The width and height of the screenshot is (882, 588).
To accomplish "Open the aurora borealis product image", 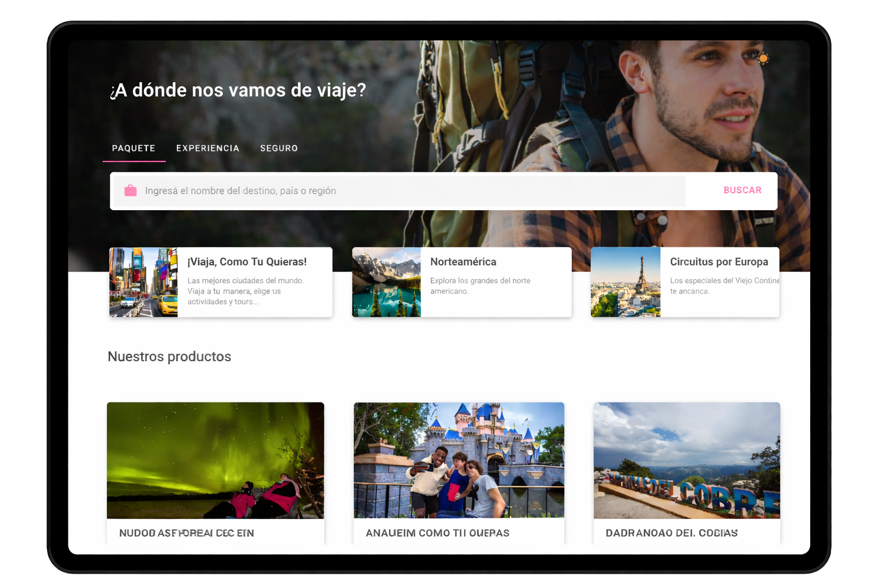I will click(x=215, y=461).
